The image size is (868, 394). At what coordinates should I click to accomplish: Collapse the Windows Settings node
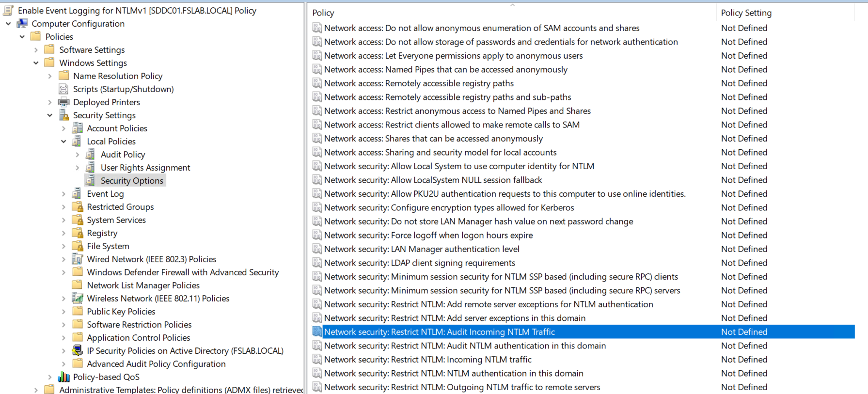[36, 63]
